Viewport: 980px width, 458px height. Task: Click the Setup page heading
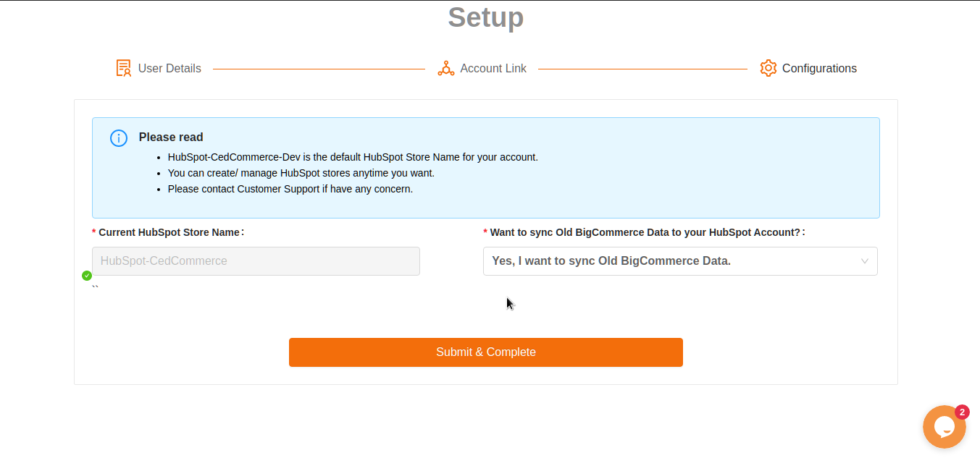[x=486, y=17]
